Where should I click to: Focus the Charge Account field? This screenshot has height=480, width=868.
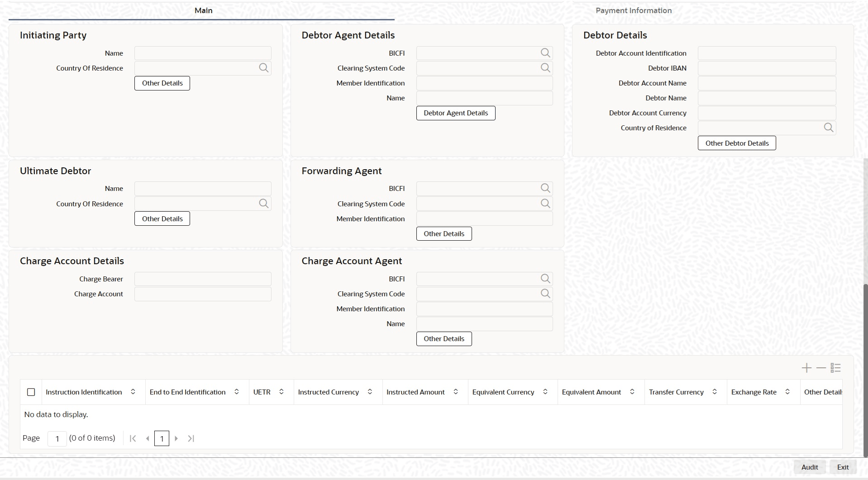click(203, 294)
